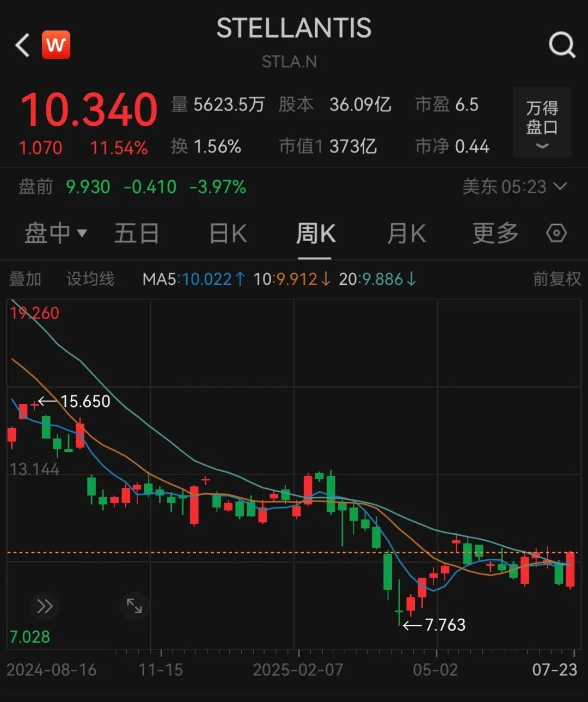588x702 pixels.
Task: Toggle 前复权 price adjustment mode
Action: [x=557, y=279]
